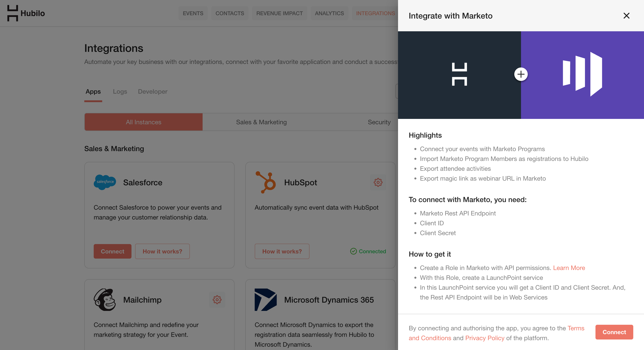Click 'With this Role, create a LaunchPoint service'
This screenshot has width=644, height=350.
(x=481, y=278)
